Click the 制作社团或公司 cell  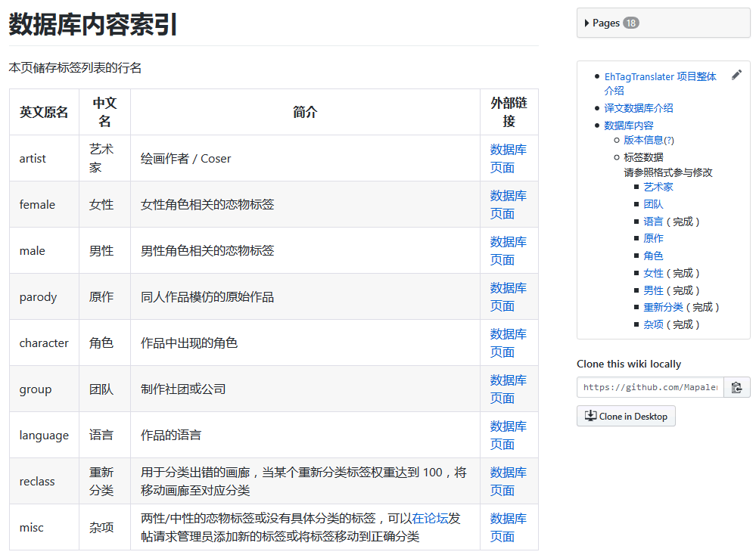click(305, 389)
